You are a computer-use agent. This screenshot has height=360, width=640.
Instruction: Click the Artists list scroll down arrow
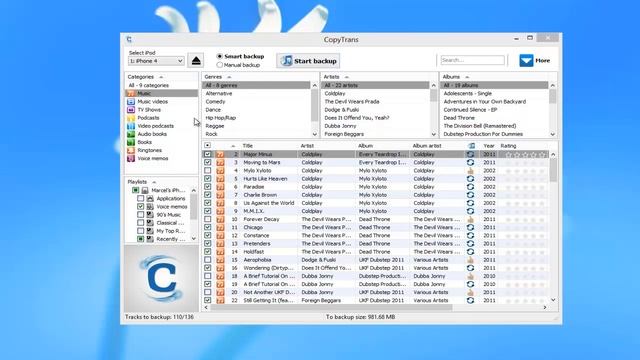click(x=433, y=134)
